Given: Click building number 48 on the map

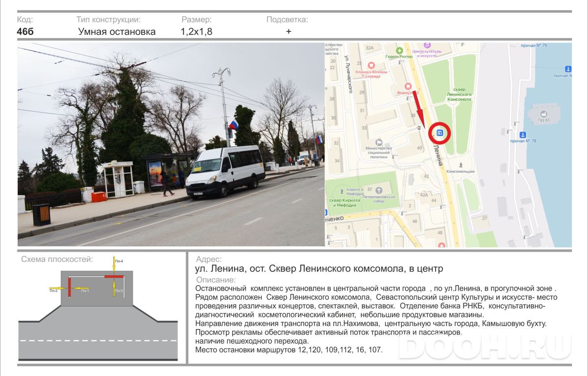Looking at the screenshot, I should pos(440,232).
